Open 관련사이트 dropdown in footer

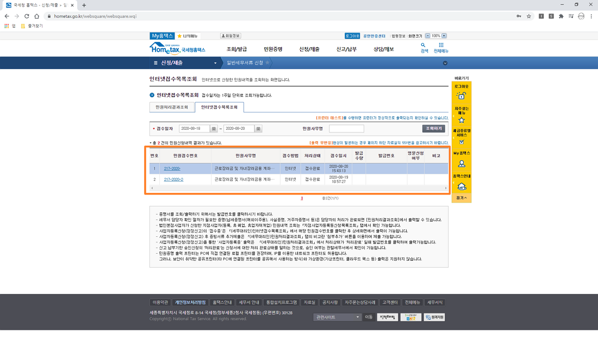pyautogui.click(x=337, y=317)
